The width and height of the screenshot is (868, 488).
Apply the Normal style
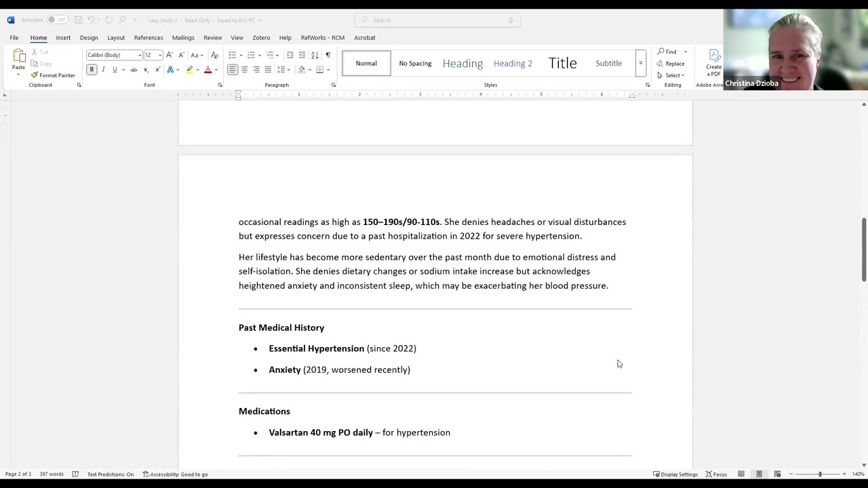pos(366,63)
